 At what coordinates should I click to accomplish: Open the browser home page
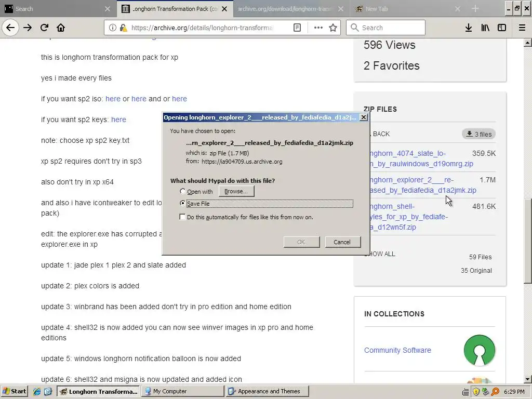pos(61,28)
